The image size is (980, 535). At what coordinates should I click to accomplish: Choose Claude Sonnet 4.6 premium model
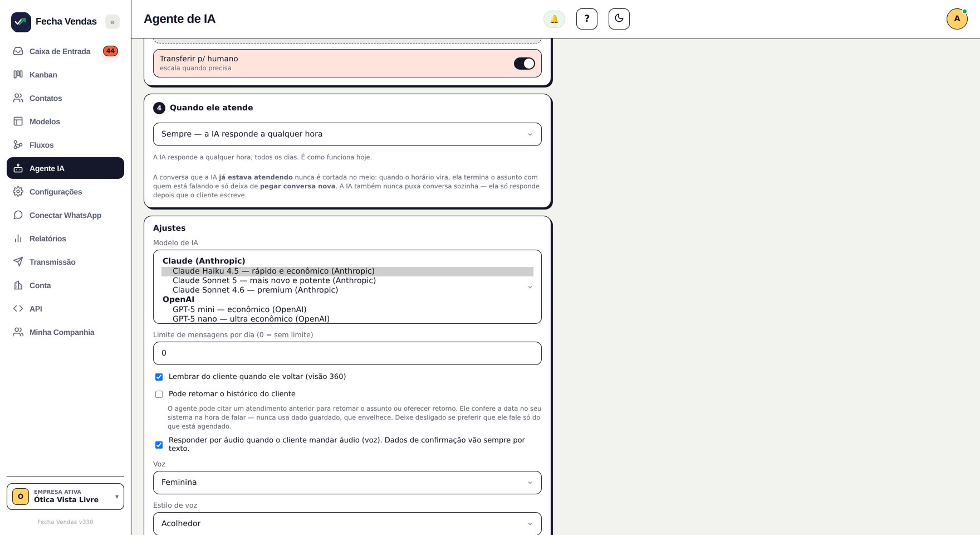tap(347, 290)
